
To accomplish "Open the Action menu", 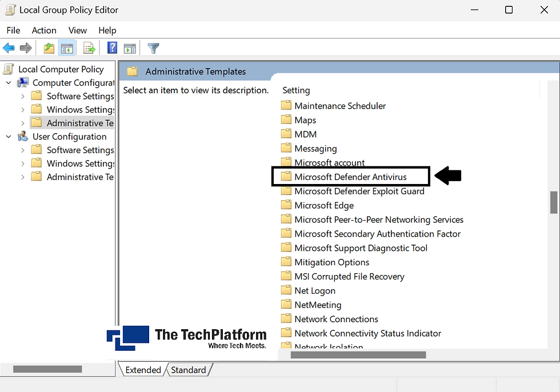I will point(44,30).
